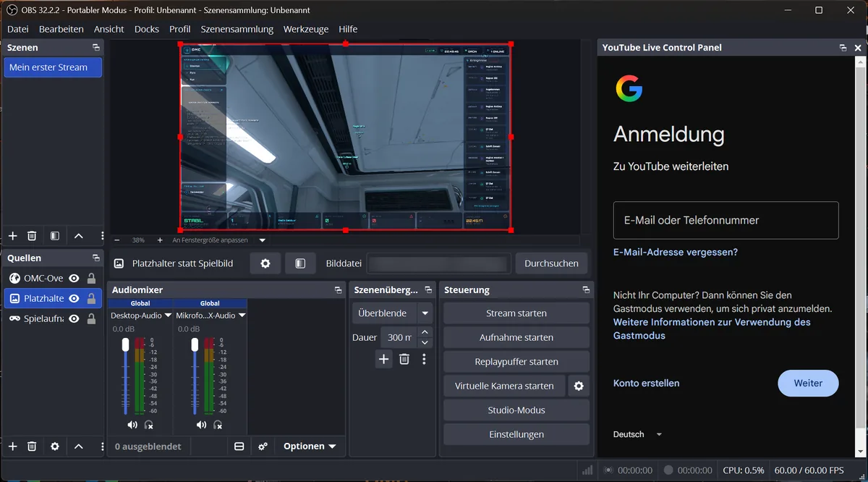Click Durchsuchen to browse image file
The width and height of the screenshot is (868, 482).
click(x=551, y=263)
